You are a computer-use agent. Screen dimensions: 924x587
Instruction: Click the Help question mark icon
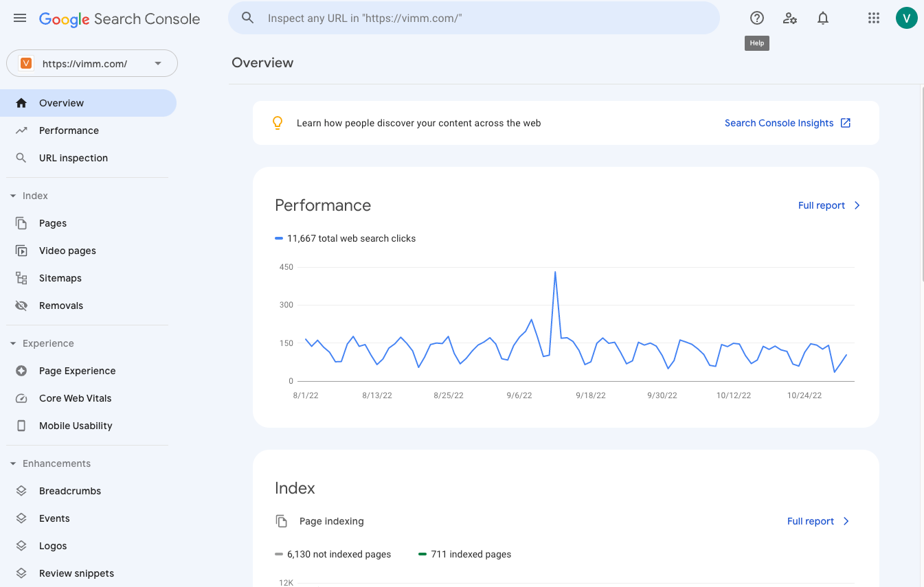click(x=756, y=18)
